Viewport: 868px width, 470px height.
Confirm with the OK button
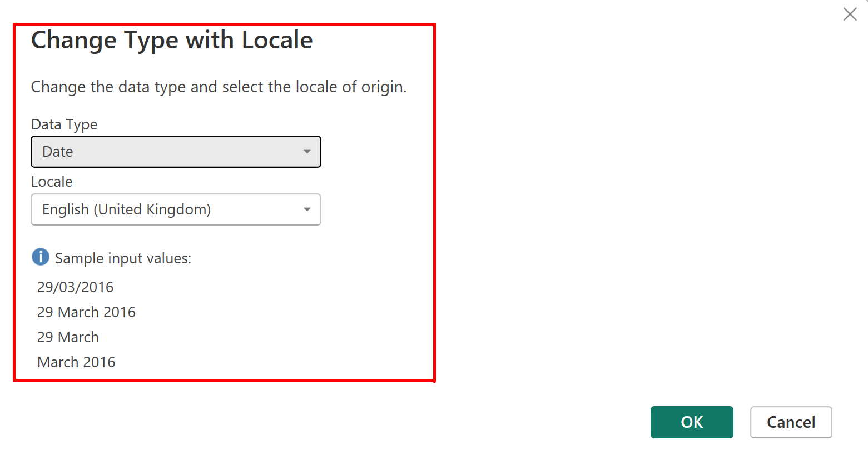(691, 422)
